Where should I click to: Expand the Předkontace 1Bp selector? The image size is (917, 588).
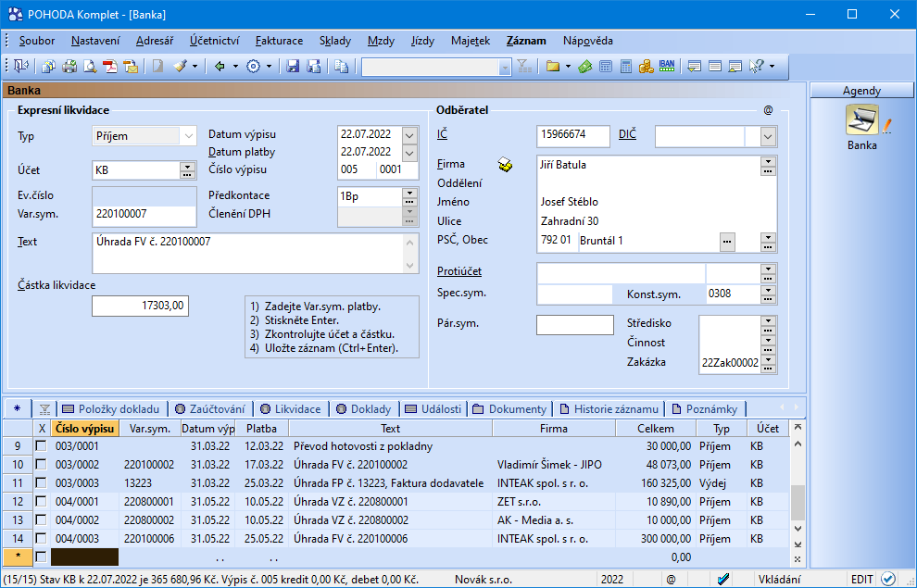coord(410,196)
